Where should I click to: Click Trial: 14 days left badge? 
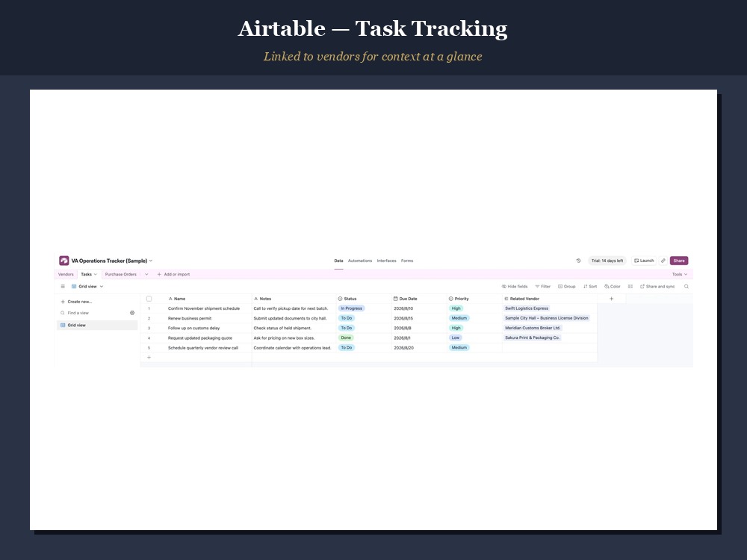[607, 261]
